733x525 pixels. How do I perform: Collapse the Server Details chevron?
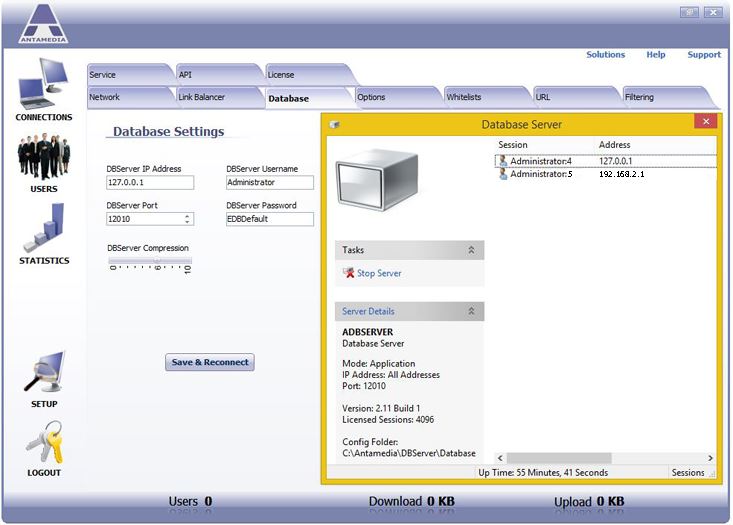(471, 311)
